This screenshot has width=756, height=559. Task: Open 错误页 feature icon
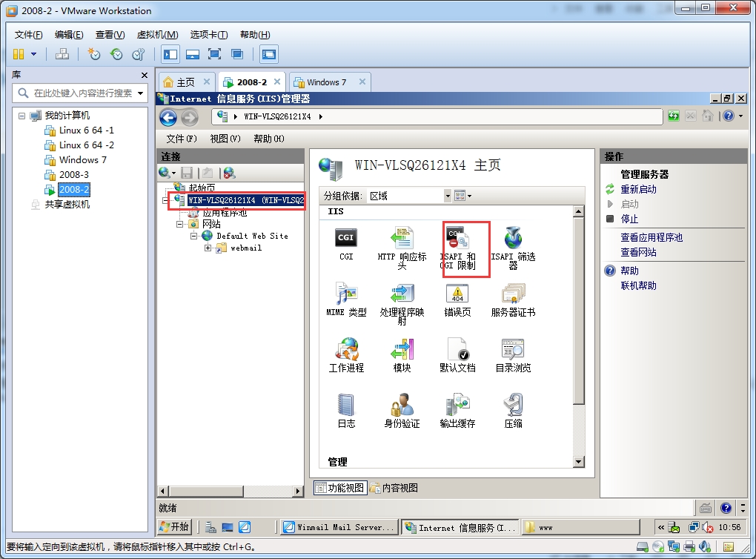click(457, 299)
